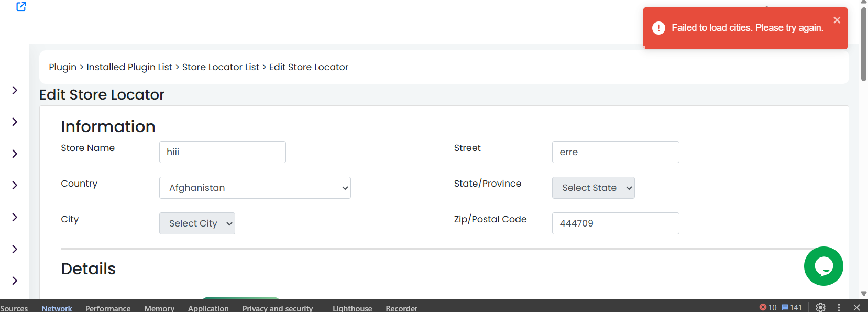Click the scrollbar down arrow
Screen dimensions: 868x312
tap(863, 294)
